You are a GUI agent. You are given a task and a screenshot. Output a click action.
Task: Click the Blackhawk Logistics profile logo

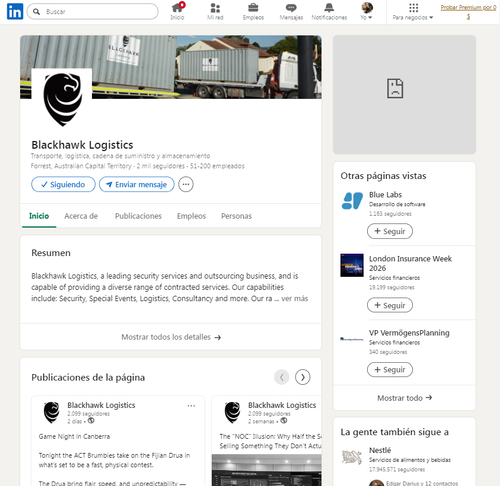coord(62,99)
